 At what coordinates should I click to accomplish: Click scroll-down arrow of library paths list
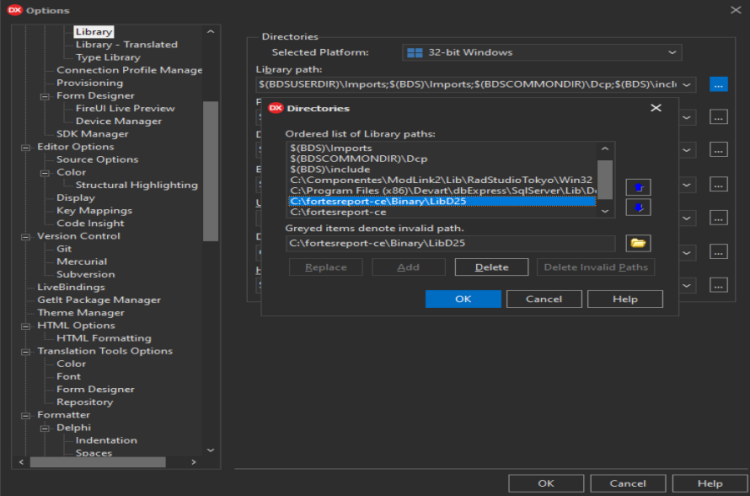605,211
